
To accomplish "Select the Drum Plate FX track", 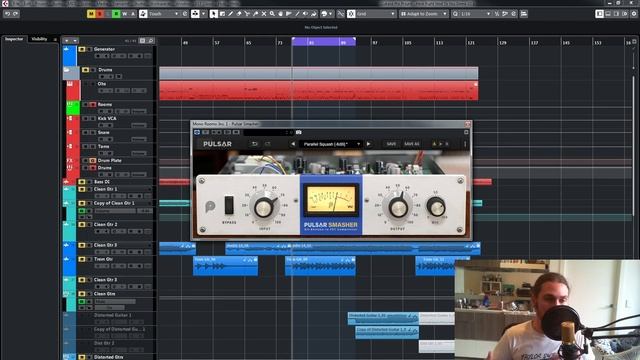I will coord(109,160).
